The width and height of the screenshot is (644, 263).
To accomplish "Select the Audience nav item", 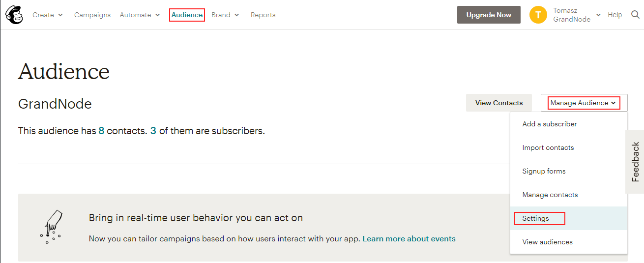I will click(187, 15).
